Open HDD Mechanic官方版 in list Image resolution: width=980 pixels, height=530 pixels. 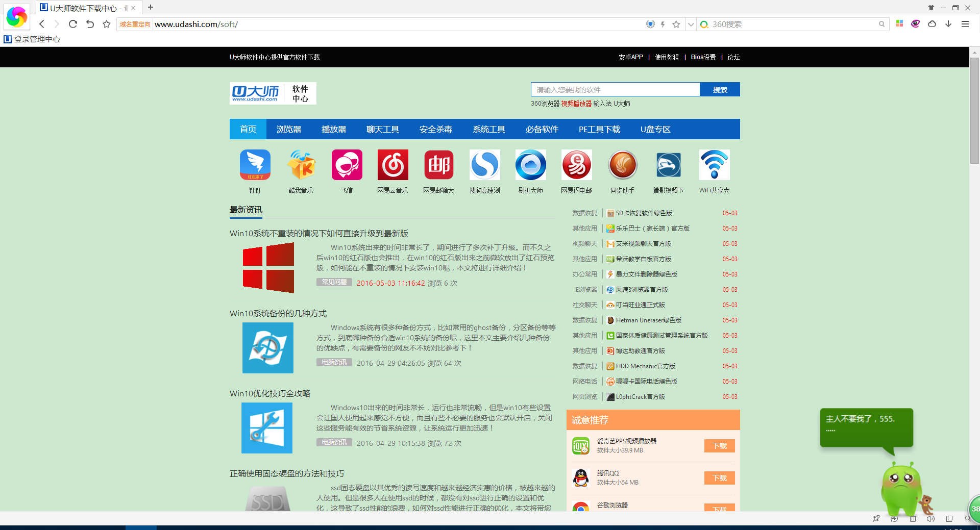point(645,366)
